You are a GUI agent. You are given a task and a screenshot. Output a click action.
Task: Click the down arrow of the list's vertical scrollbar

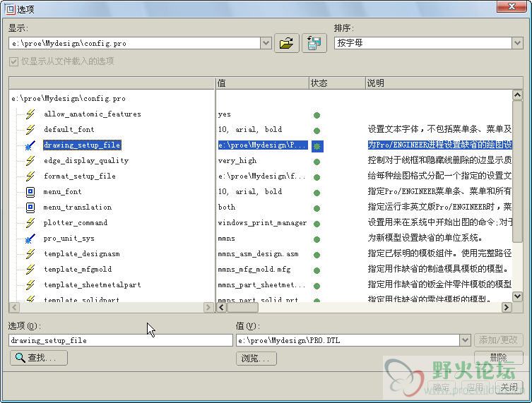point(517,296)
